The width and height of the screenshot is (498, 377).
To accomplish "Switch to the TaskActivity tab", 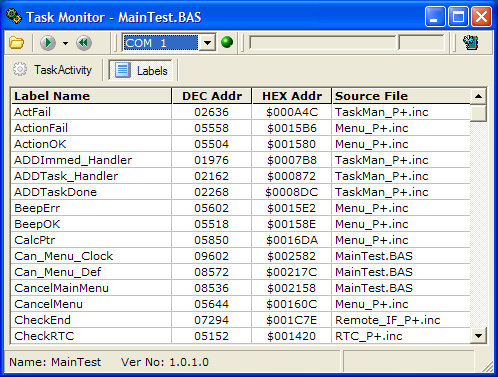I will point(52,70).
